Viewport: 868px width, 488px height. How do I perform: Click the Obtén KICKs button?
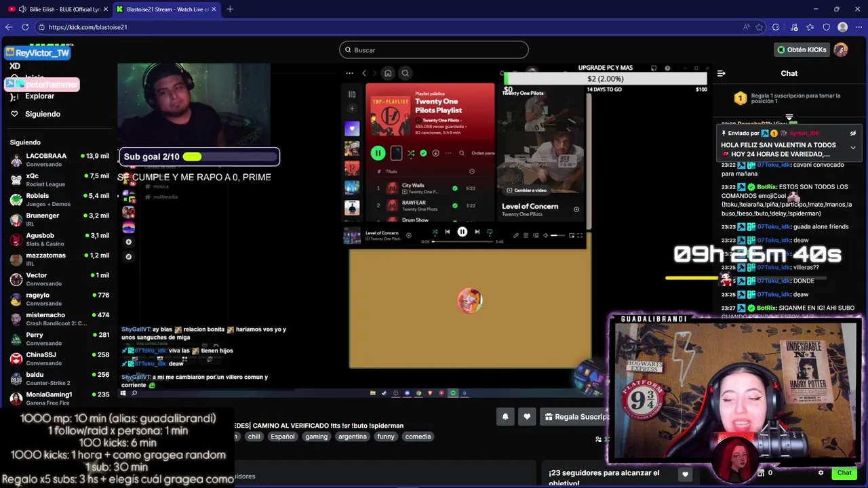803,49
